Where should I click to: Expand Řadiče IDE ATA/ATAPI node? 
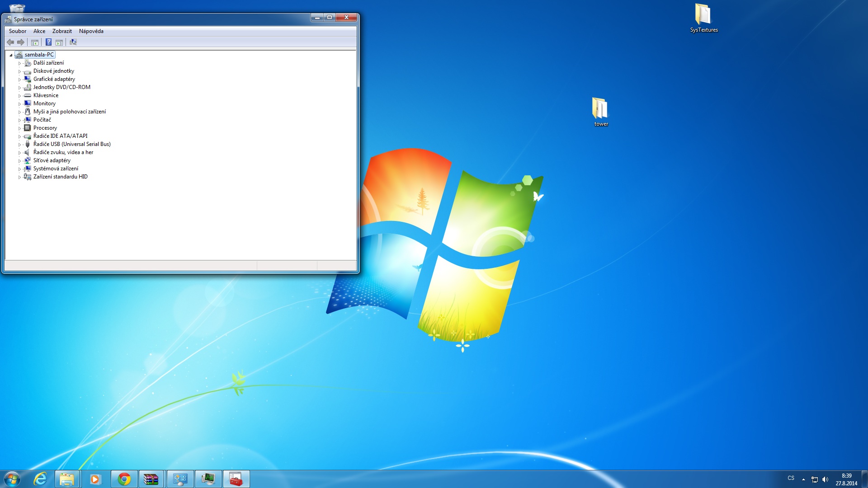[19, 136]
